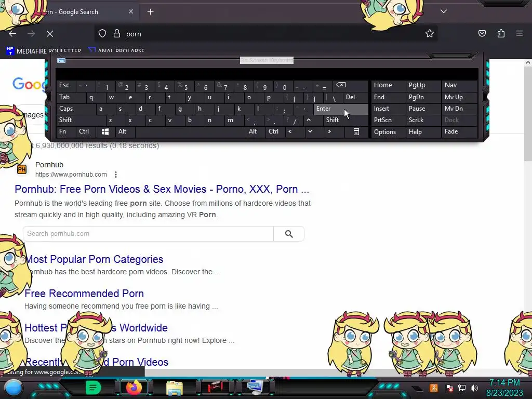Bookmark this page with the star icon
532x399 pixels.
coord(430,33)
